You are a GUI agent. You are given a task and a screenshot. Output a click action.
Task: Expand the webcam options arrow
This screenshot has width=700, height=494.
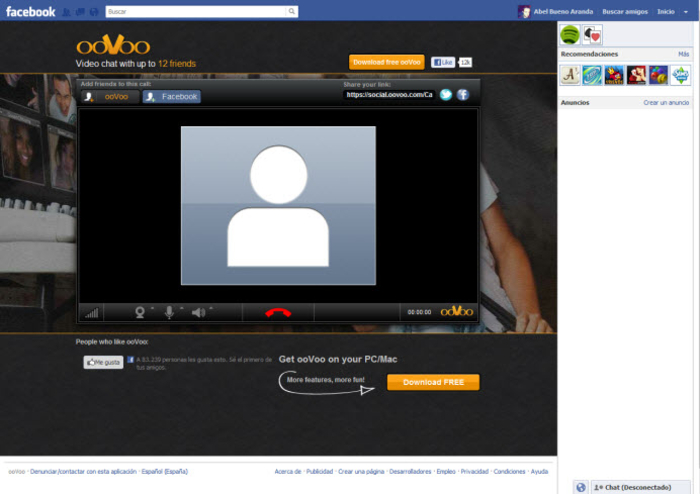coord(152,308)
